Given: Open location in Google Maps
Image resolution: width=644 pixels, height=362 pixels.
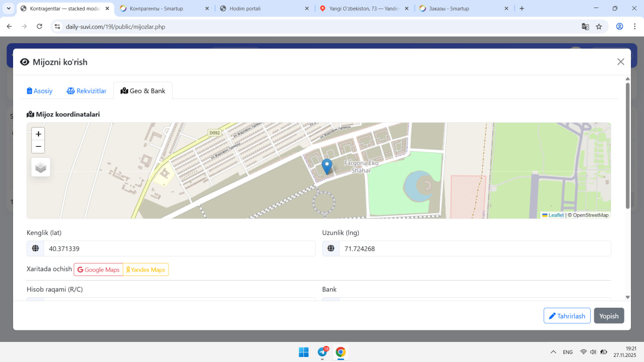Looking at the screenshot, I should 99,270.
